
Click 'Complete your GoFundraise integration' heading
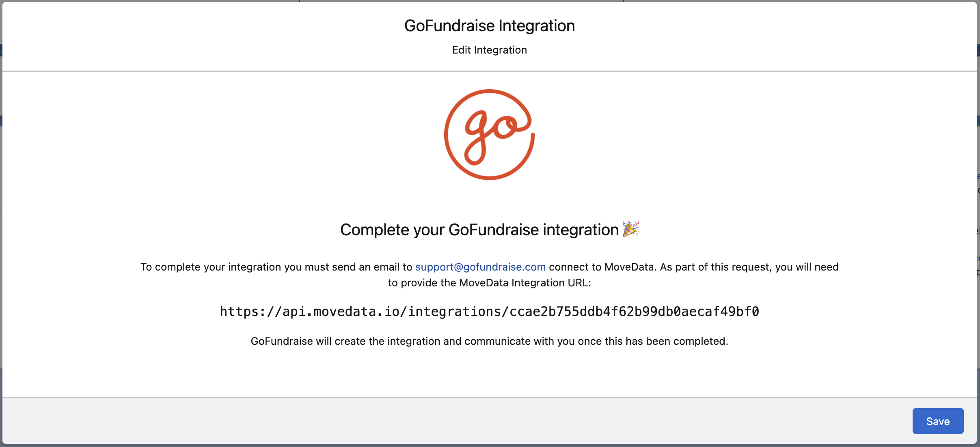[479, 230]
